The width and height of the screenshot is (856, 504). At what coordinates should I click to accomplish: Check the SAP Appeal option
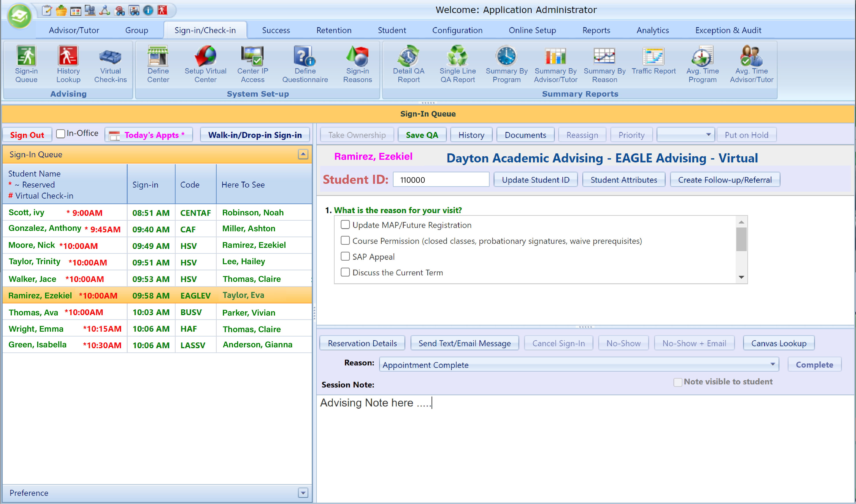pos(345,256)
